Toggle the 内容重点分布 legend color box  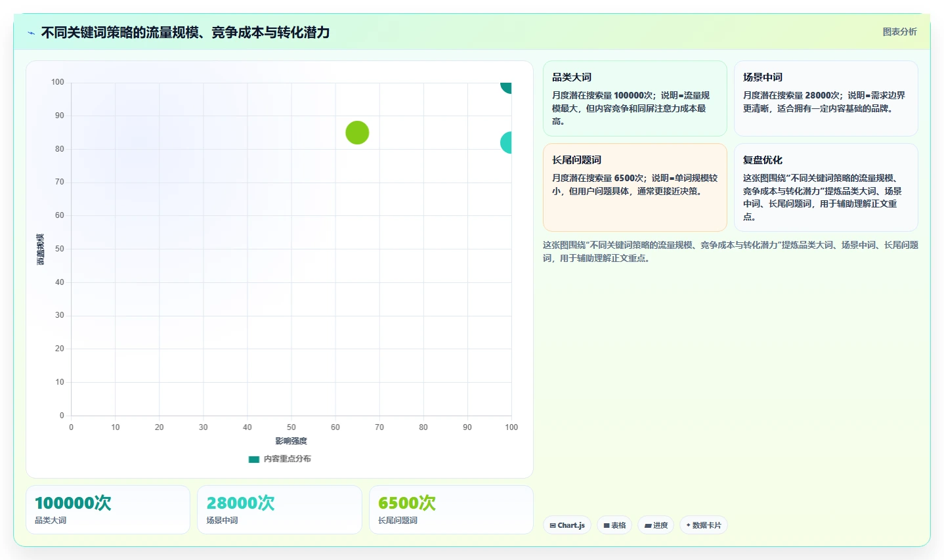coord(254,459)
